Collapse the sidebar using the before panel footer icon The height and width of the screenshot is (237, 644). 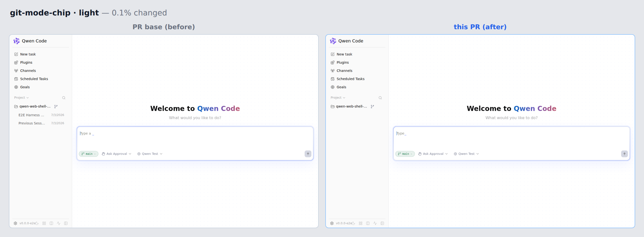(x=66, y=223)
